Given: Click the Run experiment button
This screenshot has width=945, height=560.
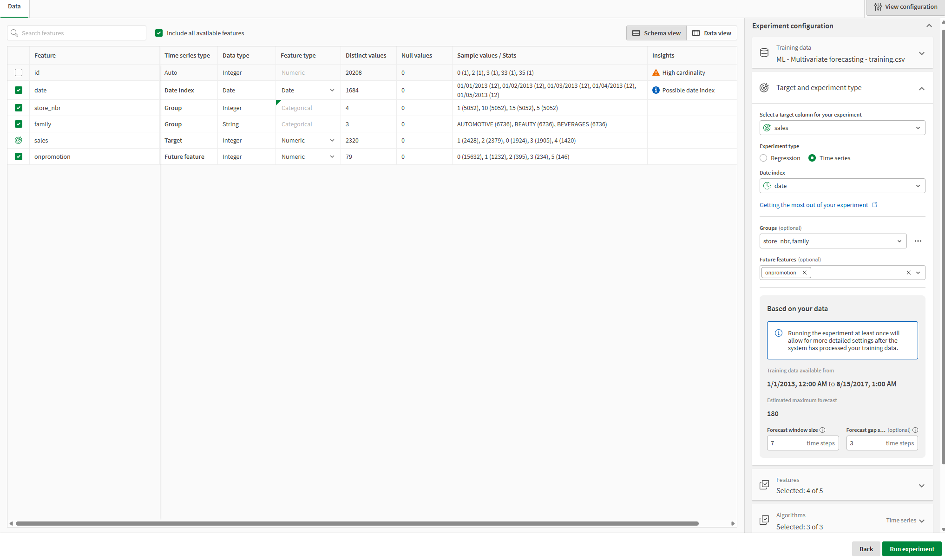Looking at the screenshot, I should (x=912, y=548).
